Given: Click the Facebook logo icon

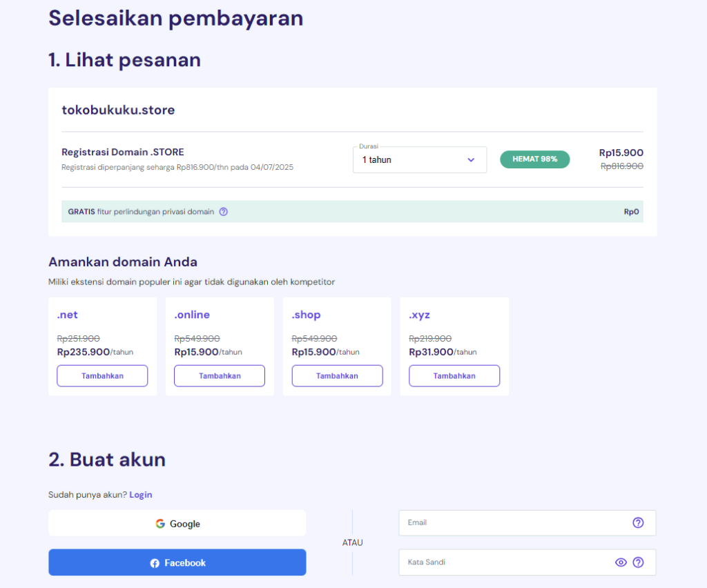Looking at the screenshot, I should (x=155, y=563).
